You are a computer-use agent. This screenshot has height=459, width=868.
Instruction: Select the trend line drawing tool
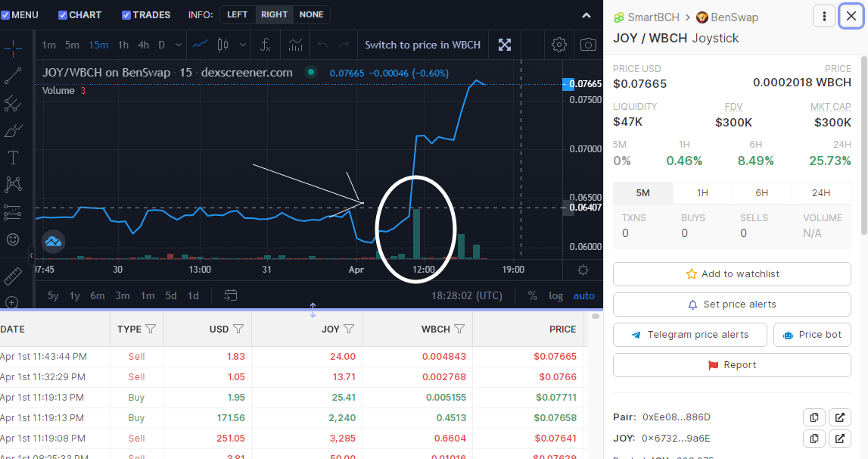(x=13, y=76)
